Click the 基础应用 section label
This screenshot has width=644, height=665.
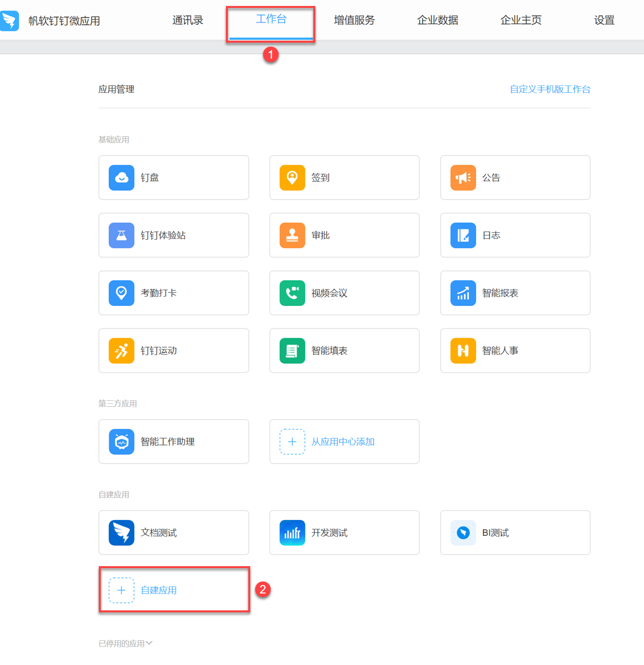[114, 140]
